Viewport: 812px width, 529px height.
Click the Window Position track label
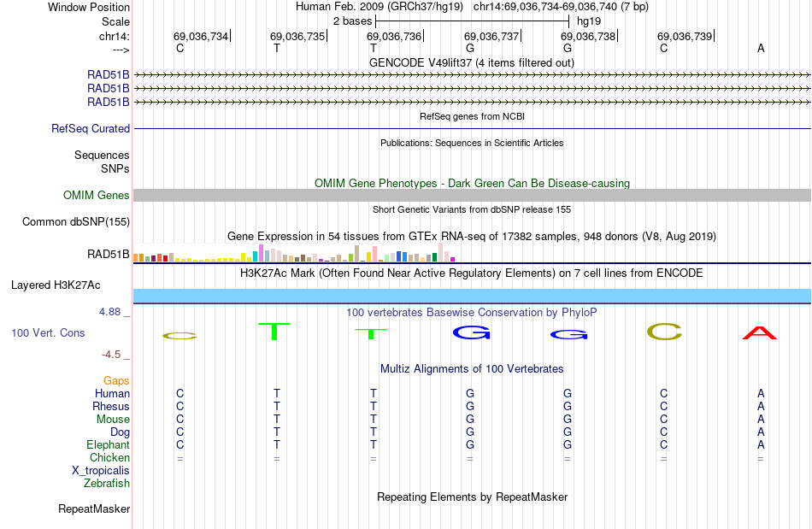[x=89, y=7]
